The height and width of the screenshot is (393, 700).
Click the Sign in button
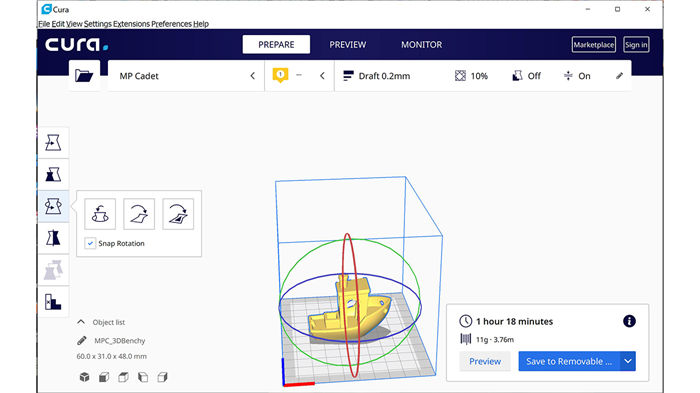click(x=636, y=45)
